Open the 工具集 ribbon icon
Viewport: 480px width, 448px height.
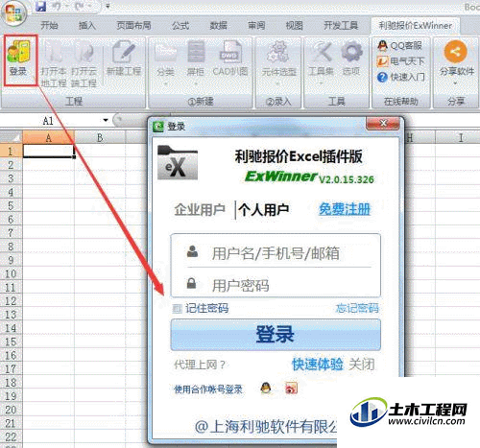(x=321, y=59)
